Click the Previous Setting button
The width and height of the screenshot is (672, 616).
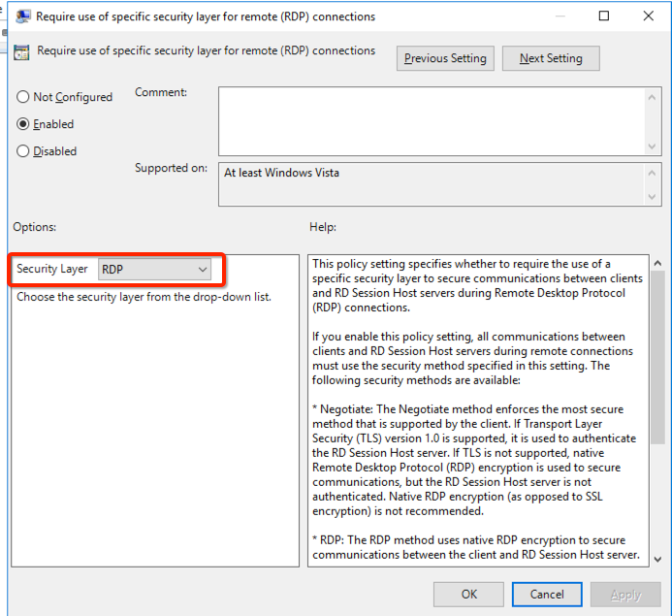[x=445, y=58]
